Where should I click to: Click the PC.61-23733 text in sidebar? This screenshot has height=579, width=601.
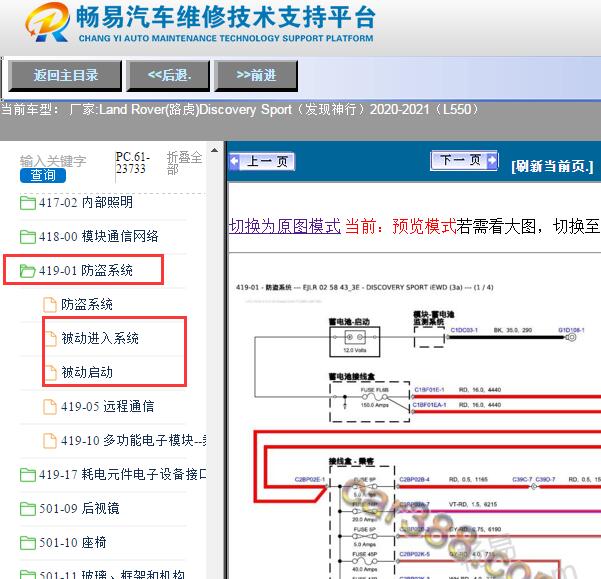pos(131,163)
